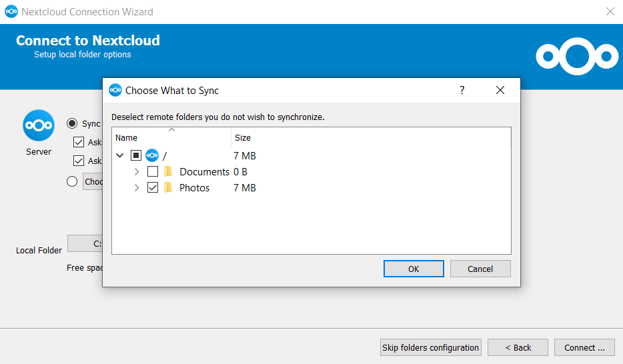The image size is (623, 364).
Task: Click the help question mark in the dialog
Action: tap(462, 91)
